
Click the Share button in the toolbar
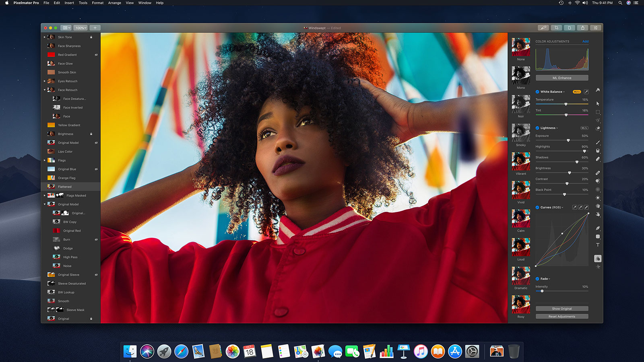point(582,28)
